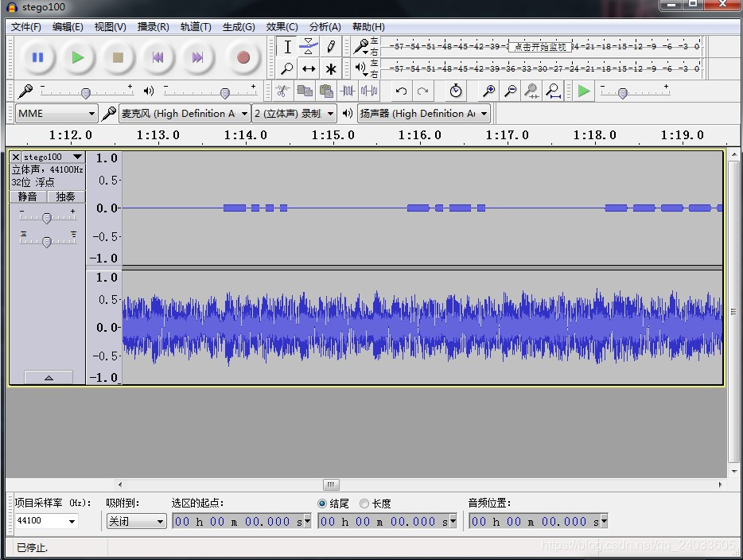Screen dimensions: 743x560
Task: Select the Zoom magnifier tool
Action: pos(287,68)
